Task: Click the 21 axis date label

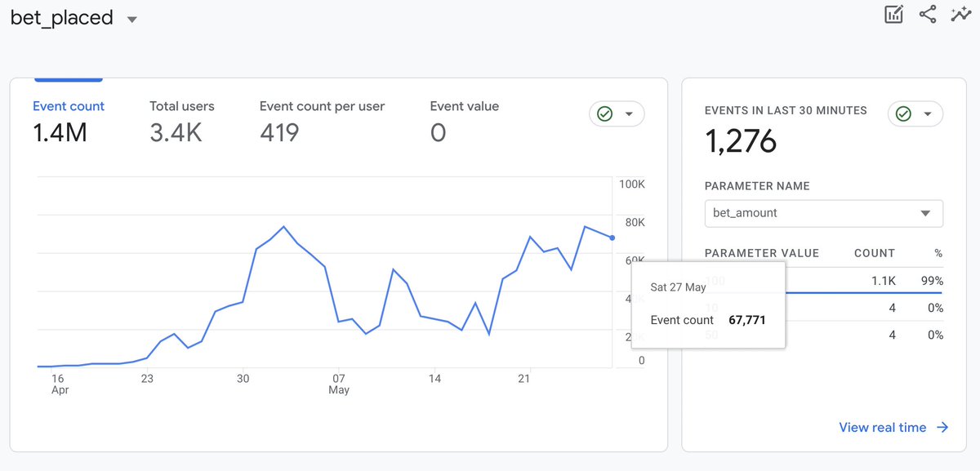Action: click(524, 378)
